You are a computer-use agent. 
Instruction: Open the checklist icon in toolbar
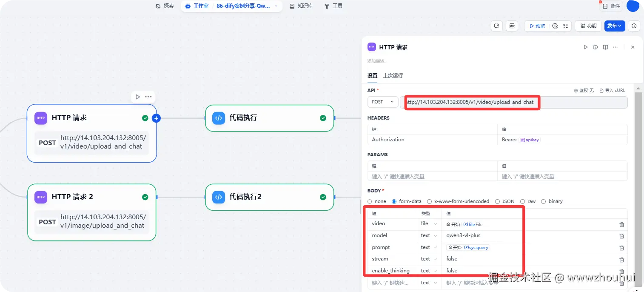click(566, 26)
